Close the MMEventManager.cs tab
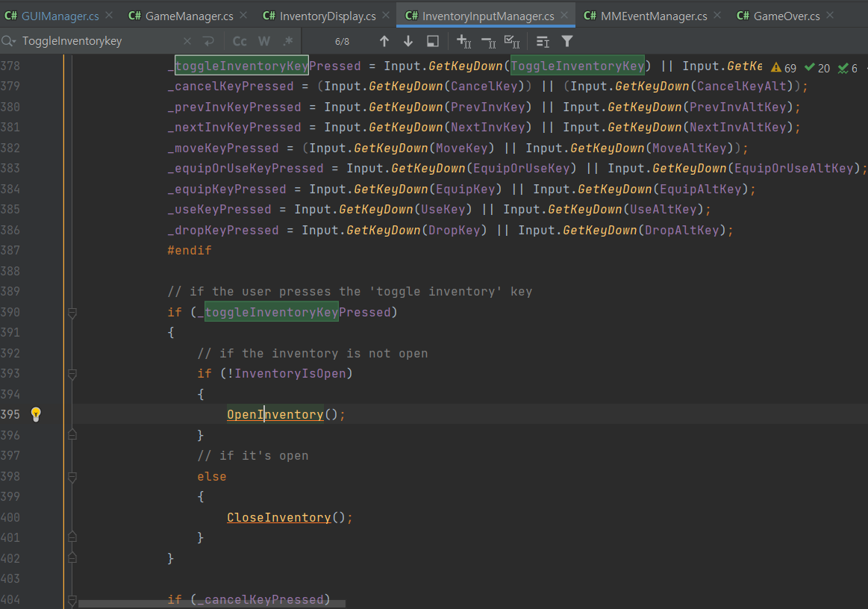Image resolution: width=868 pixels, height=609 pixels. [x=717, y=16]
